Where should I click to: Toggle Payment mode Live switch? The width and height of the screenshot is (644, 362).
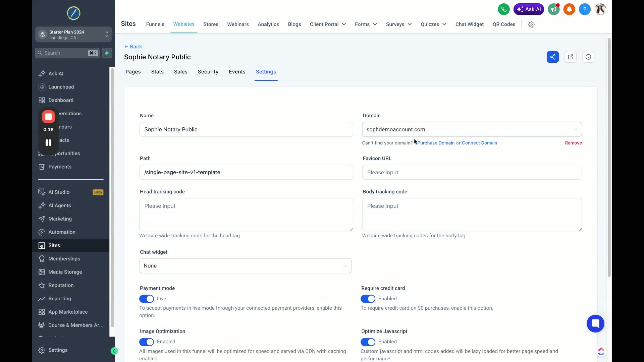tap(147, 299)
